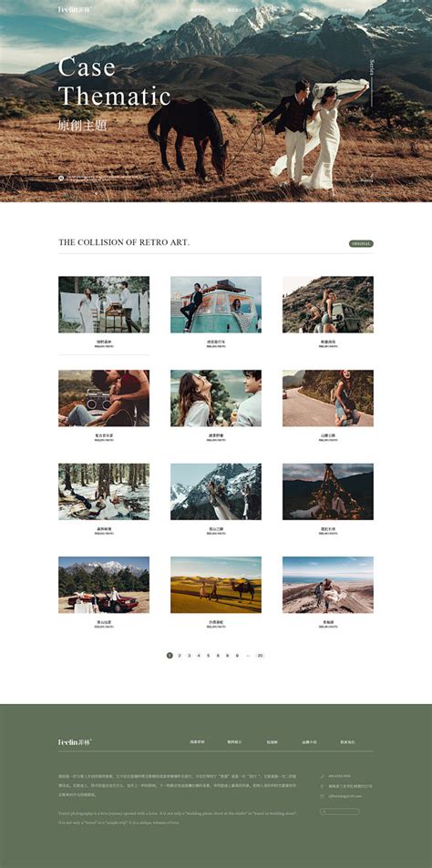The image size is (432, 868).
Task: Open the couple with boombox thumbnail
Action: click(x=104, y=398)
